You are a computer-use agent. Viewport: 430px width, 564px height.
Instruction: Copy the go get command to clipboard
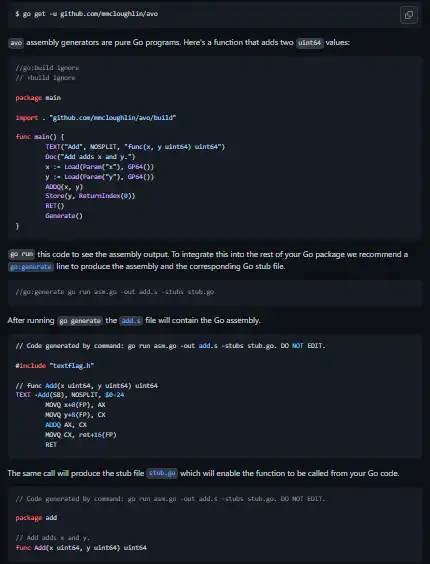(x=409, y=15)
